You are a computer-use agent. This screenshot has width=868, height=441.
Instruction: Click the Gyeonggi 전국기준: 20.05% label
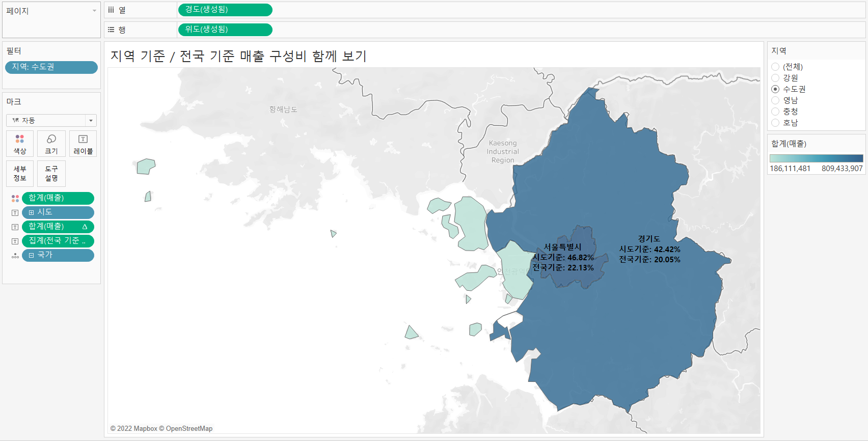pos(649,260)
